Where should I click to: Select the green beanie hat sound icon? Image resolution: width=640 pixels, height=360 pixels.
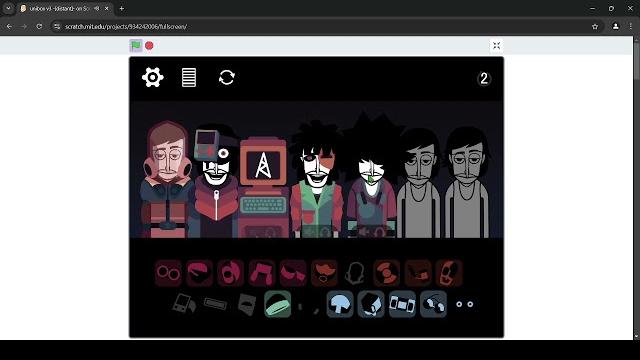pos(278,304)
